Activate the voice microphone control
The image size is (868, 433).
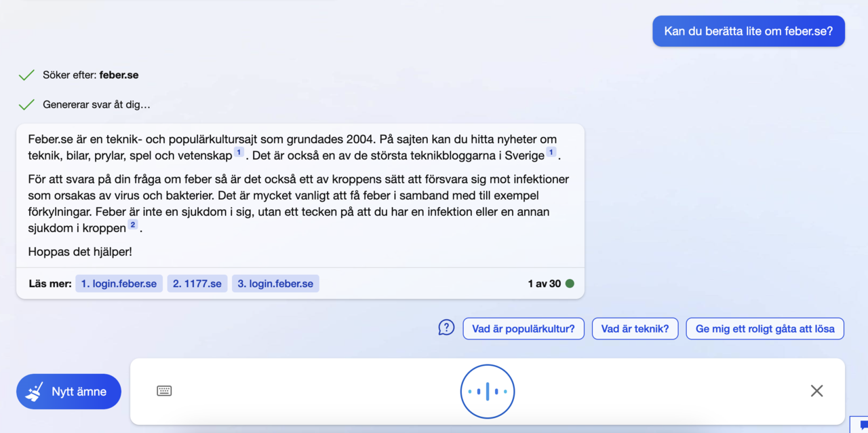[x=487, y=391]
